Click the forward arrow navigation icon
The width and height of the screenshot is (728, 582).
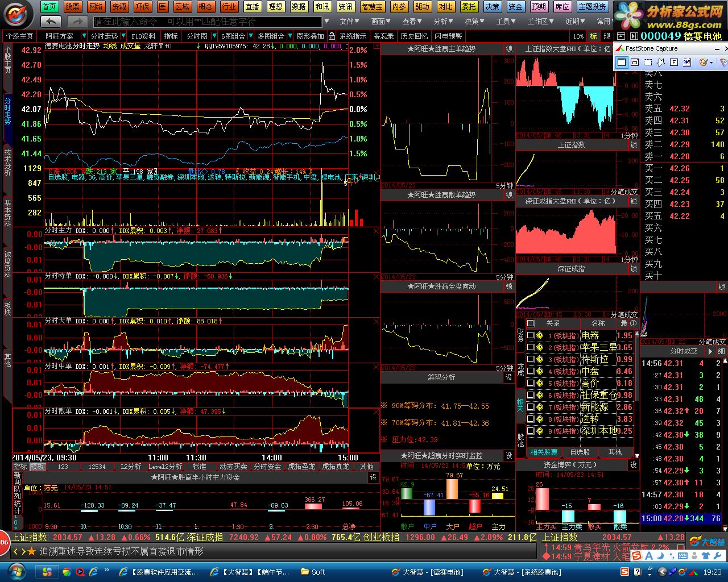(x=77, y=21)
